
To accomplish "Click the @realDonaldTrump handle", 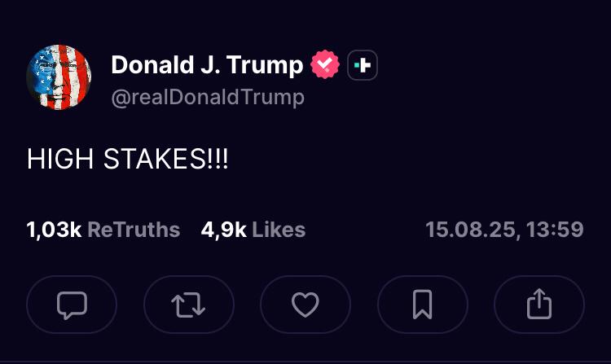I will 207,98.
